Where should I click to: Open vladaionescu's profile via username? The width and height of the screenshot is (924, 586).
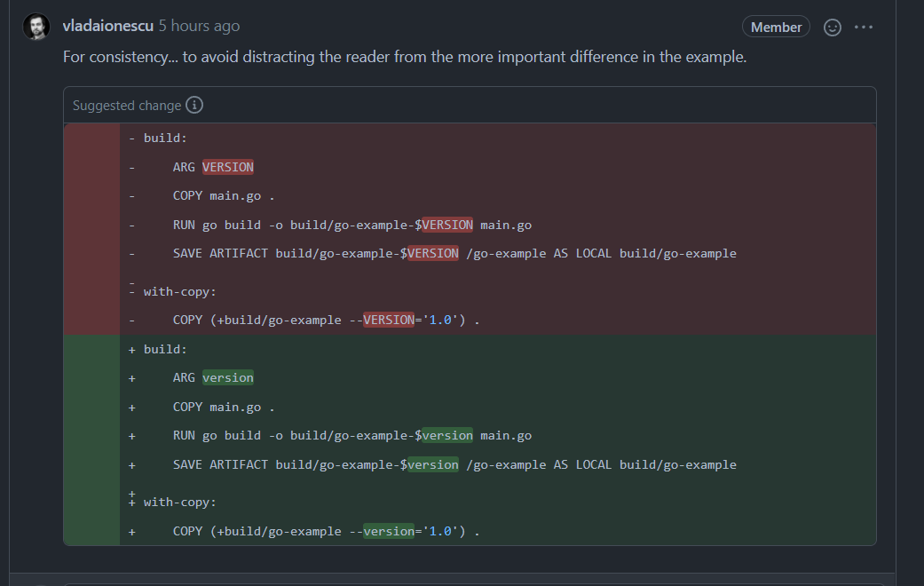107,26
